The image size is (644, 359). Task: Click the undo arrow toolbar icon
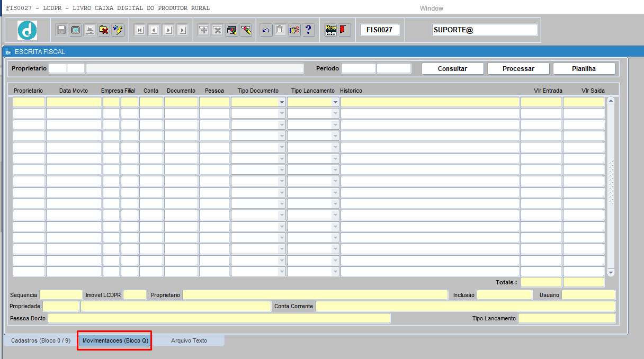(x=266, y=30)
